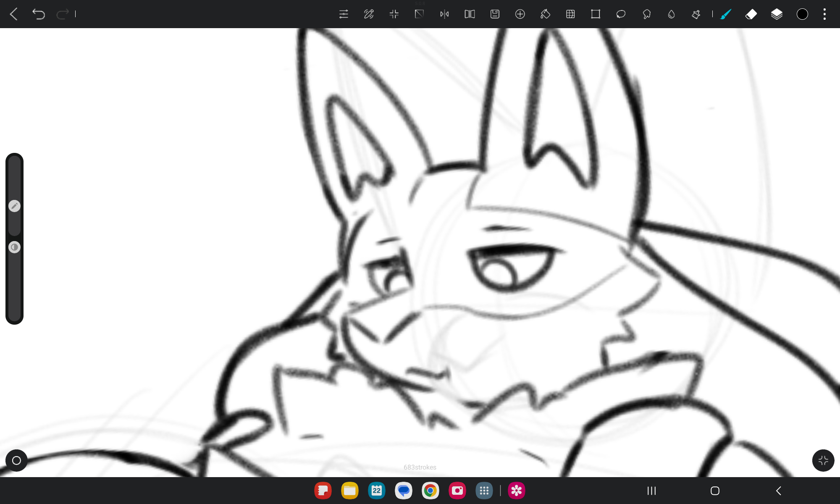Image resolution: width=840 pixels, height=504 pixels.
Task: Tap the round button at bottom-left
Action: click(16, 460)
